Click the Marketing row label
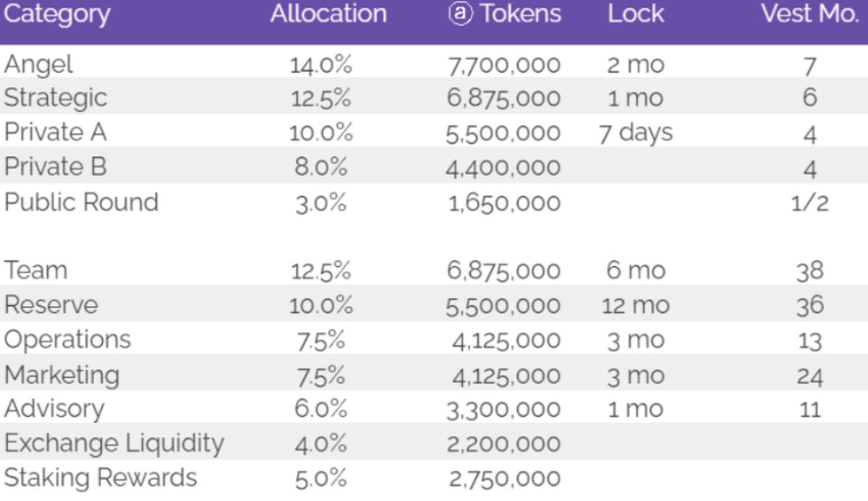 61,374
